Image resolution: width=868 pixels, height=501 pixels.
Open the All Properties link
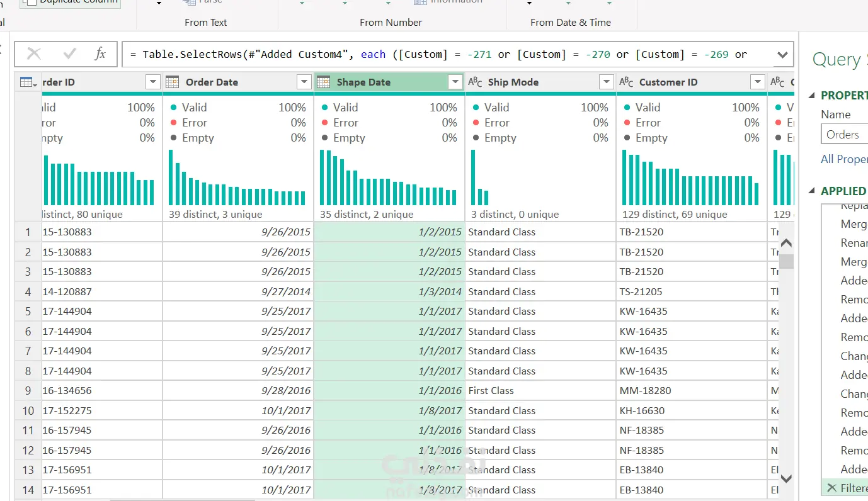point(844,159)
